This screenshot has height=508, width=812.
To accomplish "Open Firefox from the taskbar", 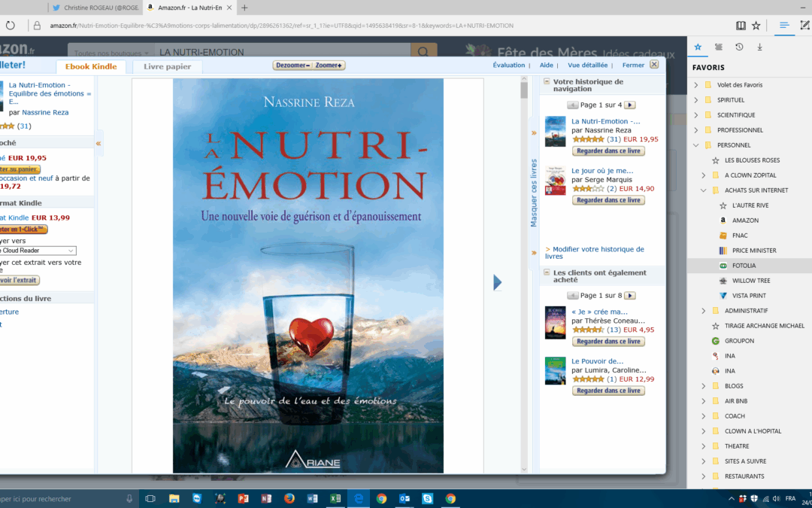I will point(289,499).
